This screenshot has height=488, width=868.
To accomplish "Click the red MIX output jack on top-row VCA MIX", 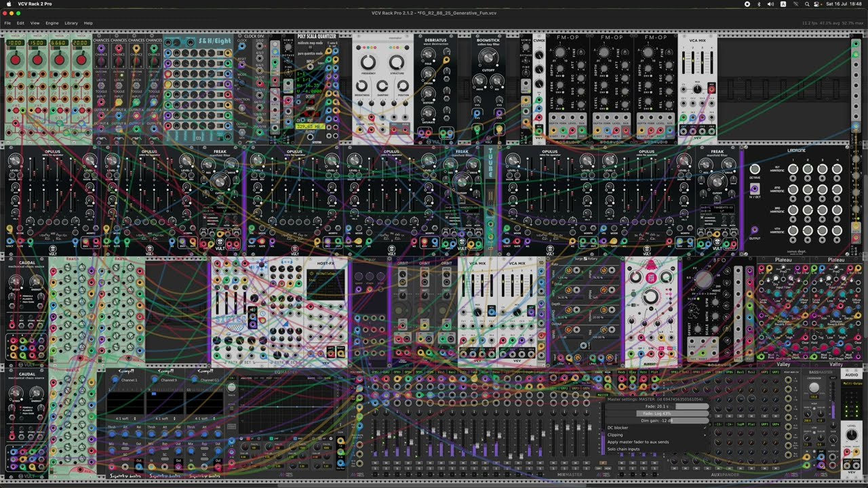I will point(711,89).
